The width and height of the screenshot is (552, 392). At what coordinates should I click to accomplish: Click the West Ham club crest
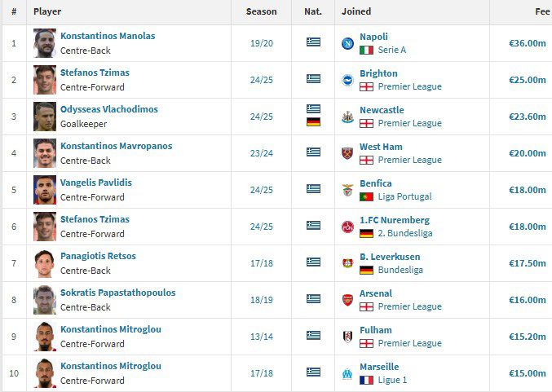347,153
